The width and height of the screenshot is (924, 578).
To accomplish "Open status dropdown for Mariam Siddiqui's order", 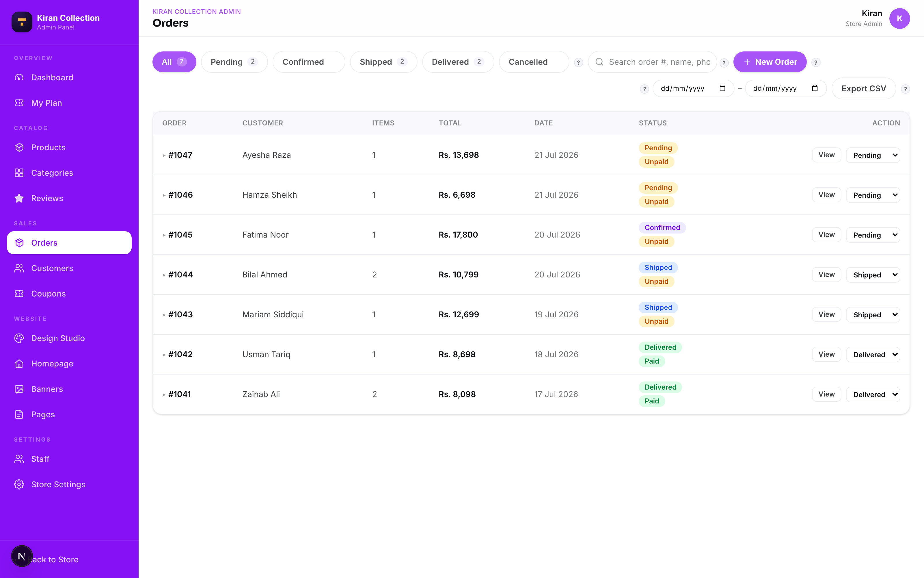I will pos(873,315).
